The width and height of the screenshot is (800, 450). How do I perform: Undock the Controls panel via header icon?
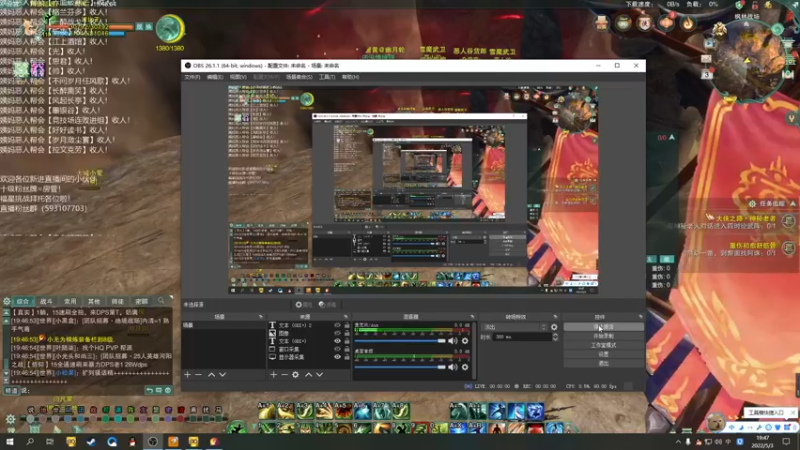click(640, 317)
